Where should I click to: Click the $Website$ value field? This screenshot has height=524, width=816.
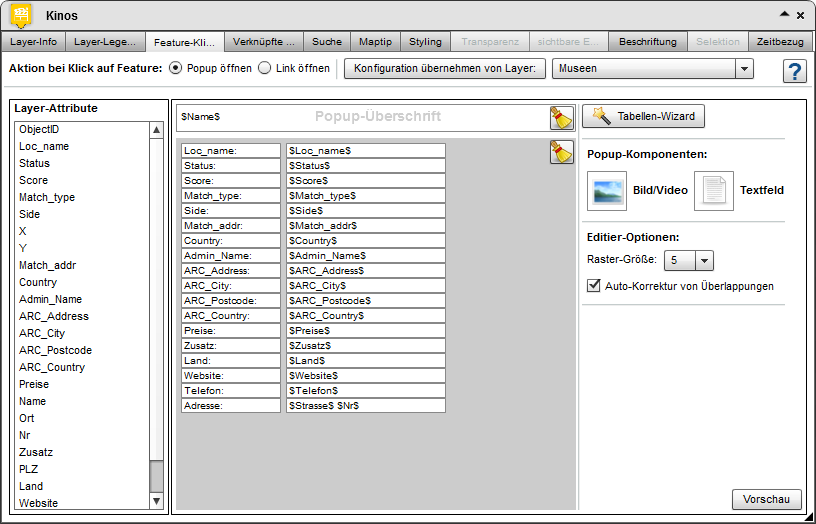pyautogui.click(x=366, y=375)
